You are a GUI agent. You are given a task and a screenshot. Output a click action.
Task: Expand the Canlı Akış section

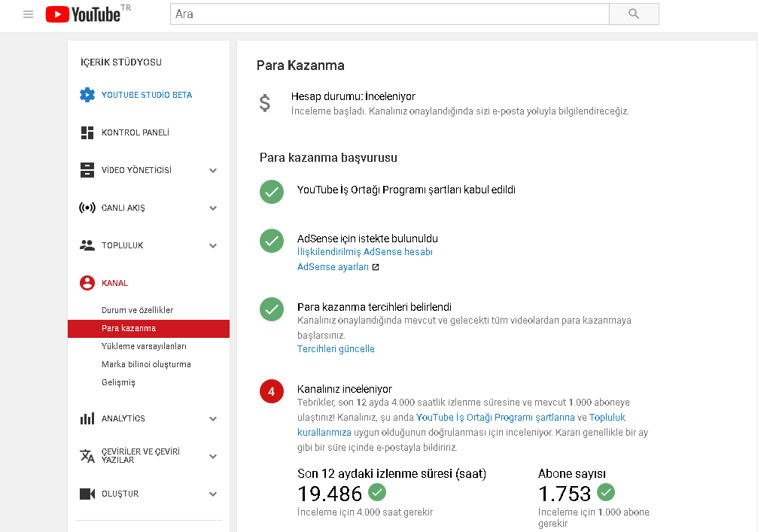213,208
